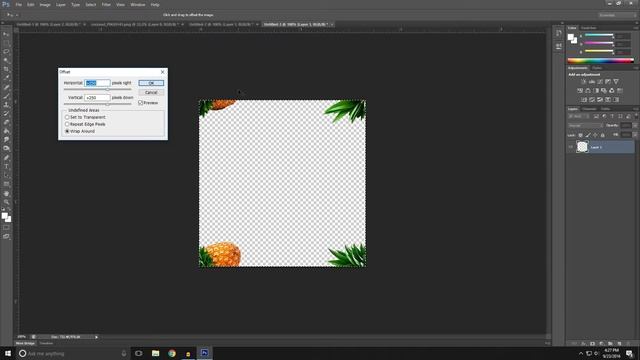Toggle lock transparent pixels for layer
The width and height of the screenshot is (640, 360).
point(580,135)
